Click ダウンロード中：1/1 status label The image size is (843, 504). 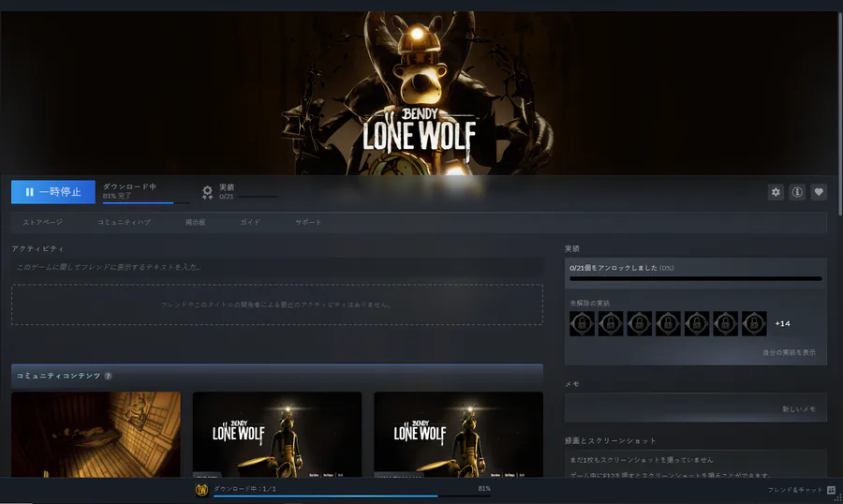pyautogui.click(x=244, y=489)
